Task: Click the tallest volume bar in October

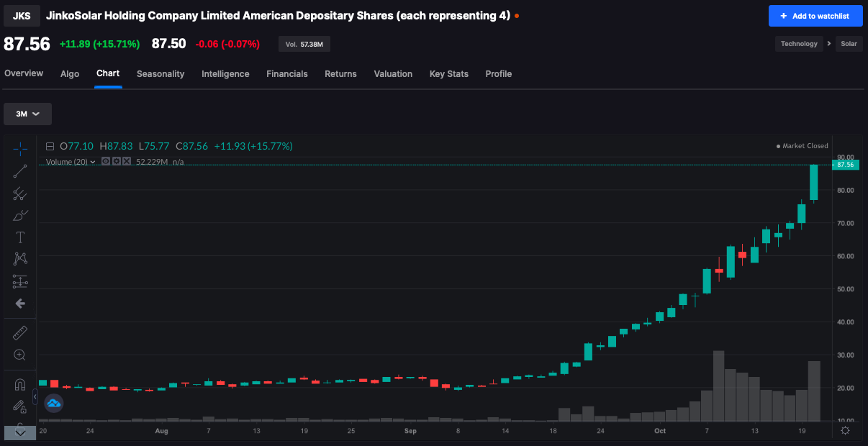Action: pos(718,386)
